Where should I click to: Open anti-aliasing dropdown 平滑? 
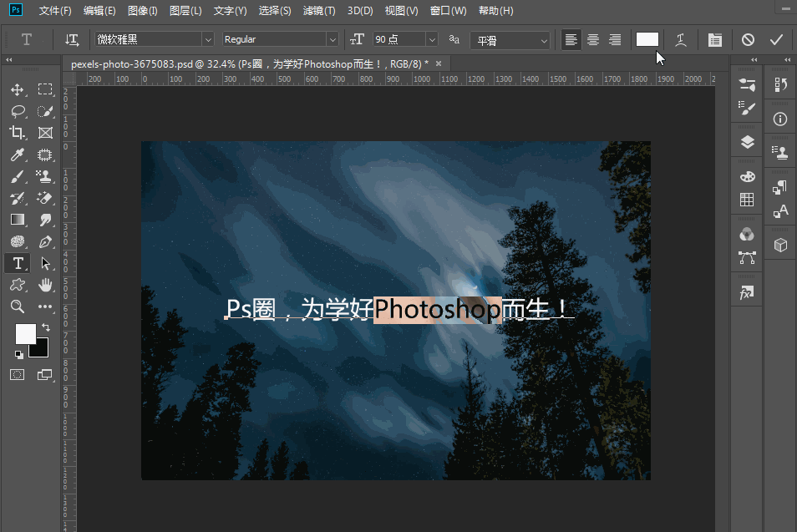510,40
